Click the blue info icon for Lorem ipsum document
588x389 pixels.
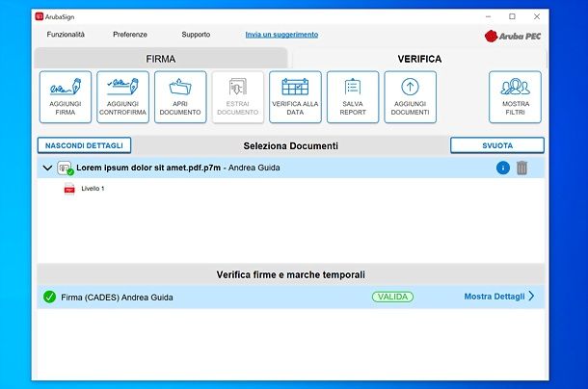(503, 168)
